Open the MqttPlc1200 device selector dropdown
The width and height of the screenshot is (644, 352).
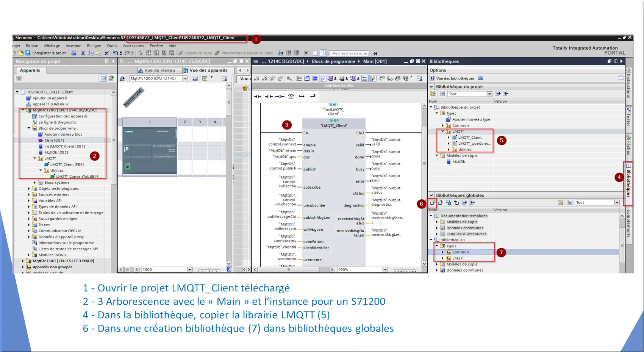(185, 78)
